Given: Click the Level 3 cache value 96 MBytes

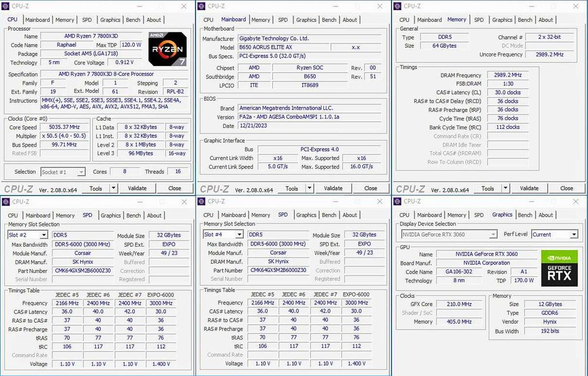Looking at the screenshot, I should pyautogui.click(x=141, y=153).
